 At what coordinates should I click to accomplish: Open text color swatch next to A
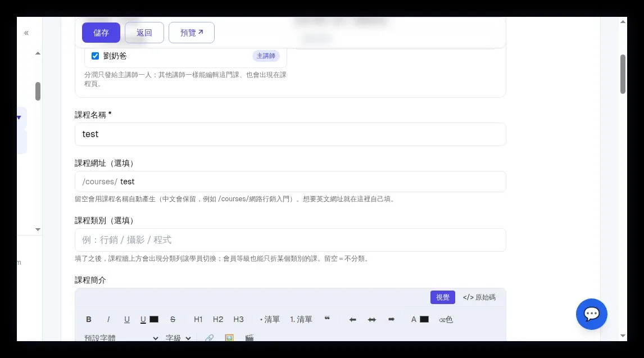pos(424,319)
